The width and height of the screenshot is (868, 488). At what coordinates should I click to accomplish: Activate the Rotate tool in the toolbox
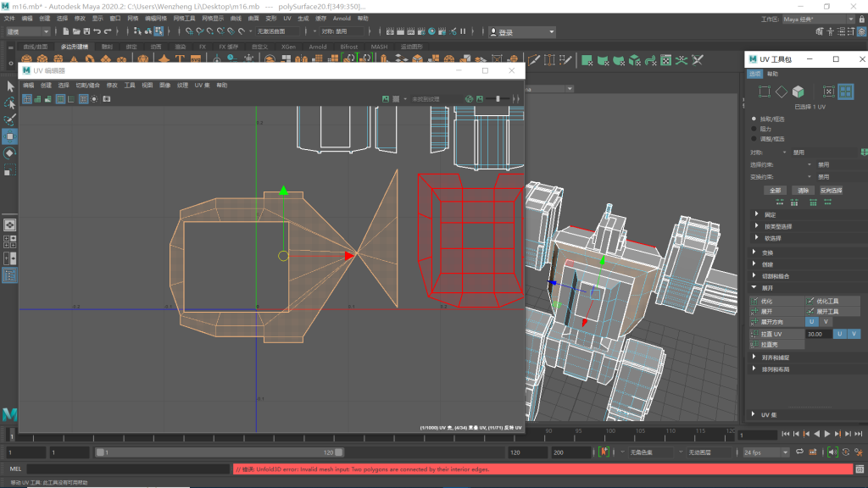click(10, 153)
